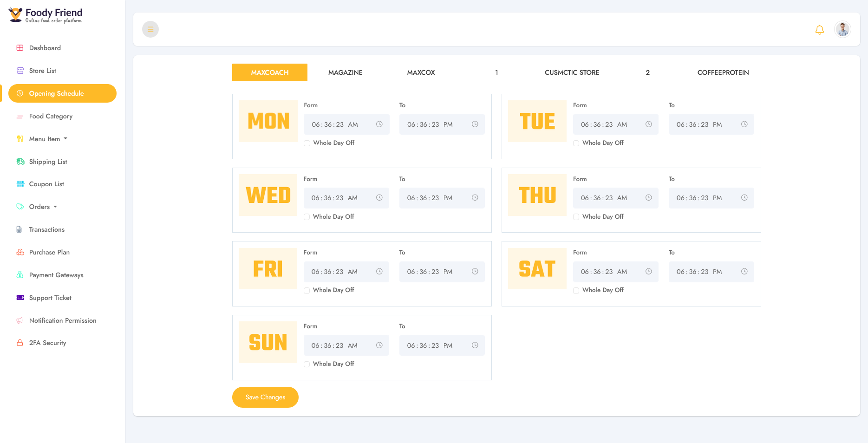The image size is (868, 443).
Task: Click the Support Ticket icon
Action: coord(20,298)
